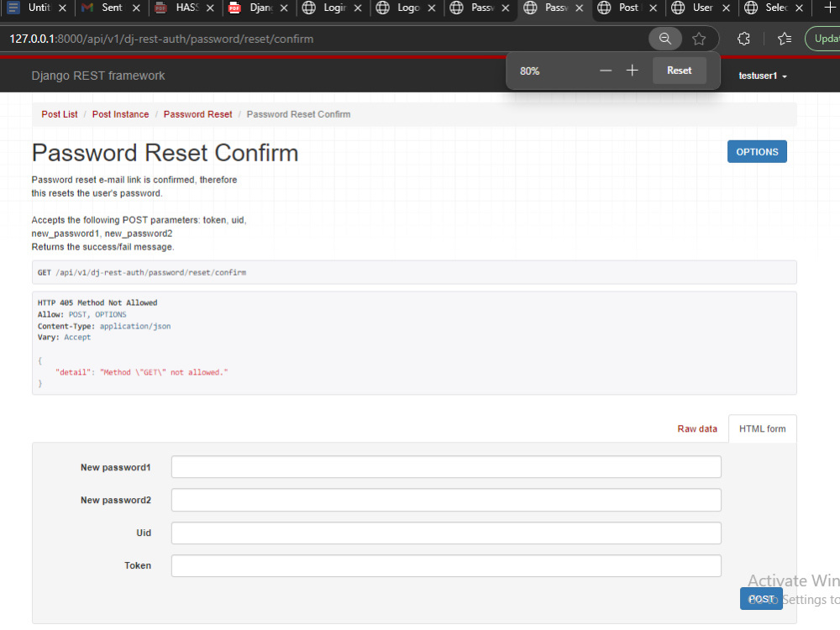Decrease zoom with the minus icon
840x630 pixels.
point(606,71)
